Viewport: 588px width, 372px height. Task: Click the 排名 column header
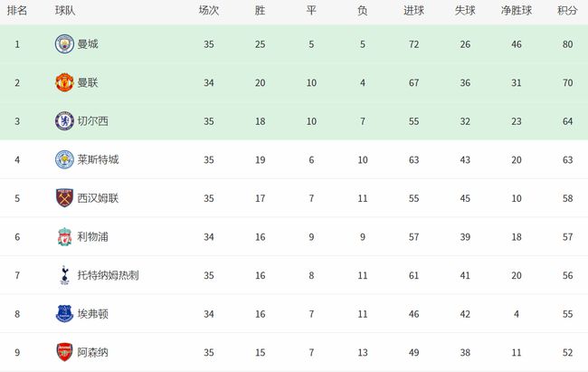tap(17, 11)
